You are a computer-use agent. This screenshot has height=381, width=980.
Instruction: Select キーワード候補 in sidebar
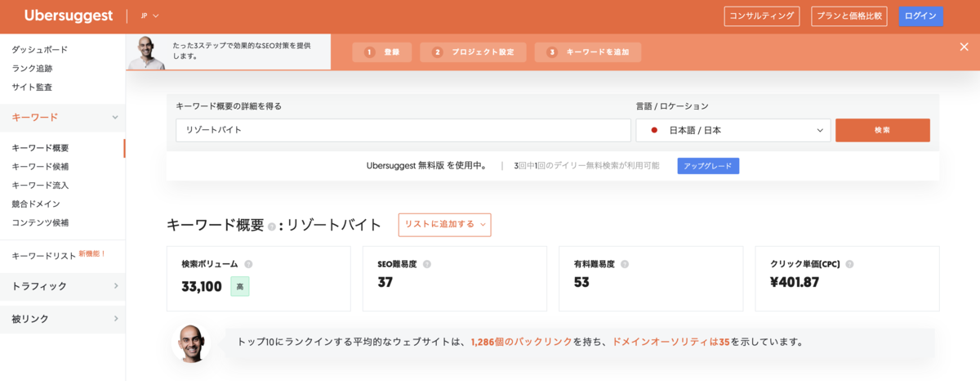point(40,167)
